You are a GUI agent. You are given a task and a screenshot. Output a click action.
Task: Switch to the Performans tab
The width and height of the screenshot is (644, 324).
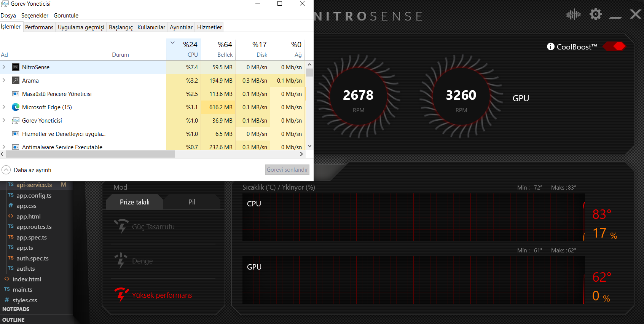pyautogui.click(x=39, y=27)
